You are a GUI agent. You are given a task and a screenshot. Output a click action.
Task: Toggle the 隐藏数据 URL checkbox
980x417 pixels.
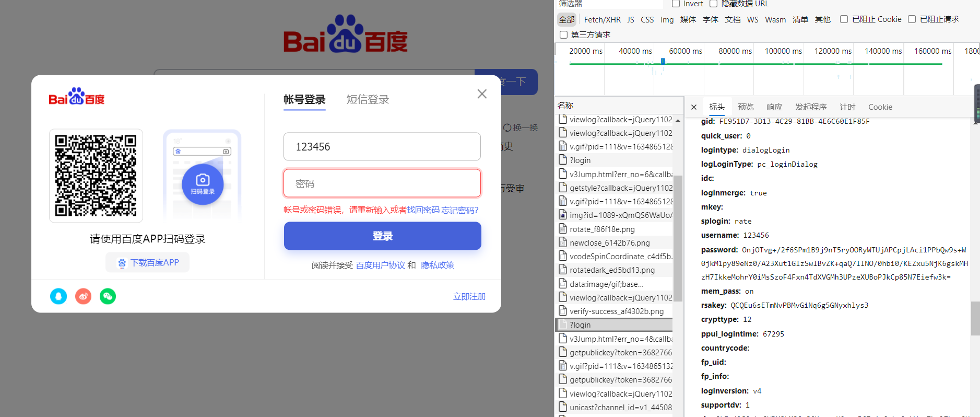[713, 4]
